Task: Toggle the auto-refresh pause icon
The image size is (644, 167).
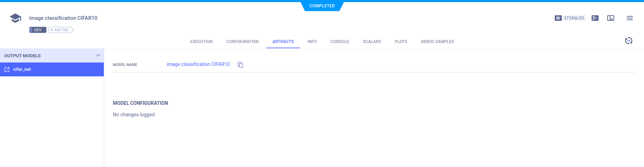Action: pos(628,41)
